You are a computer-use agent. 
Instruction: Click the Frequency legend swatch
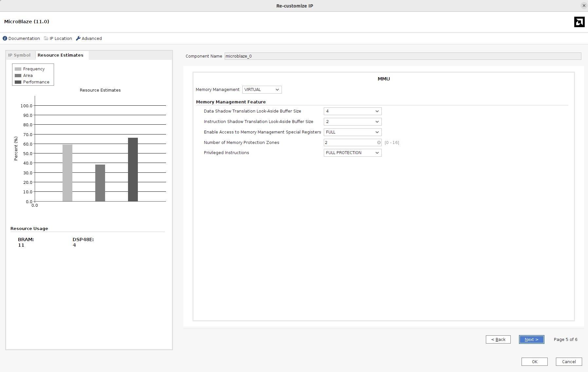click(18, 69)
